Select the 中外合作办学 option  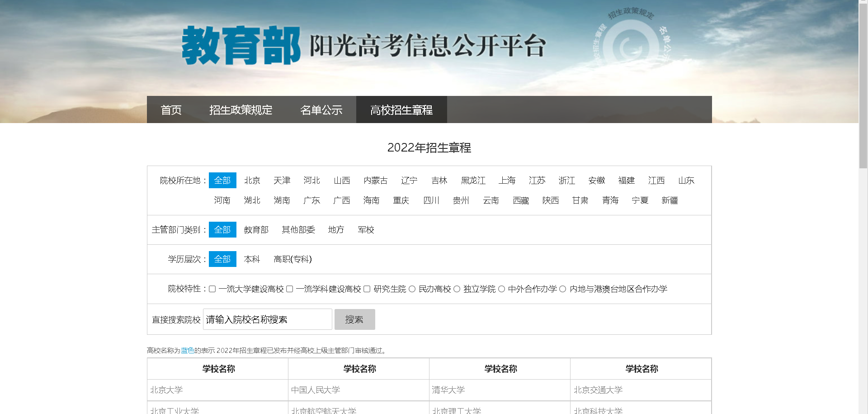(501, 289)
